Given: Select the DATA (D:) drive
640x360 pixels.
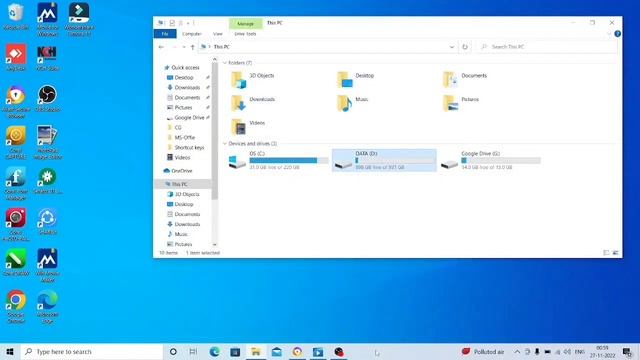Looking at the screenshot, I should click(384, 160).
